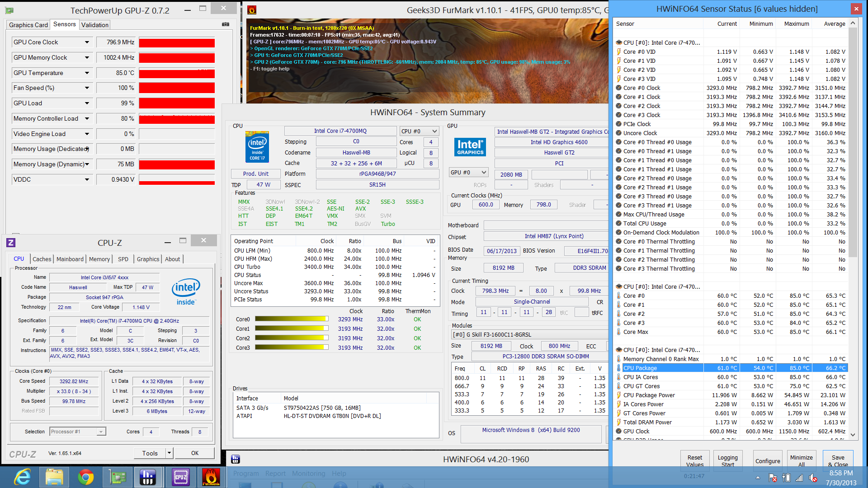
Task: Click the thermometer icon beside CPU IA Cores
Action: click(x=618, y=377)
